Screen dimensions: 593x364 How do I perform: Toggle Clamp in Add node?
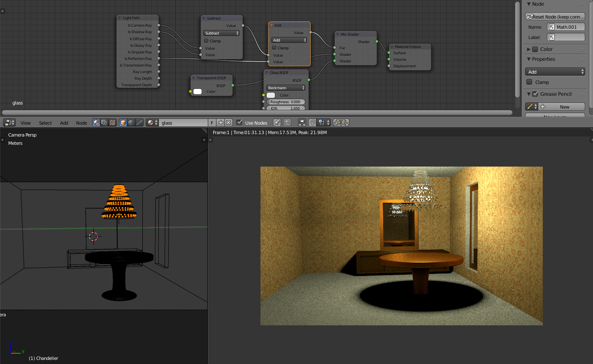tap(274, 48)
